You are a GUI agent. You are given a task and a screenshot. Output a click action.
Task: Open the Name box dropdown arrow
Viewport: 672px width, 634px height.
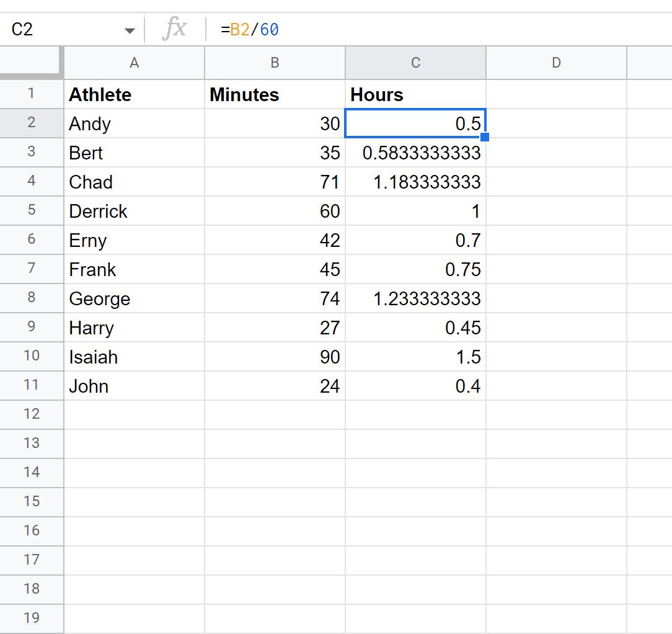coord(130,30)
